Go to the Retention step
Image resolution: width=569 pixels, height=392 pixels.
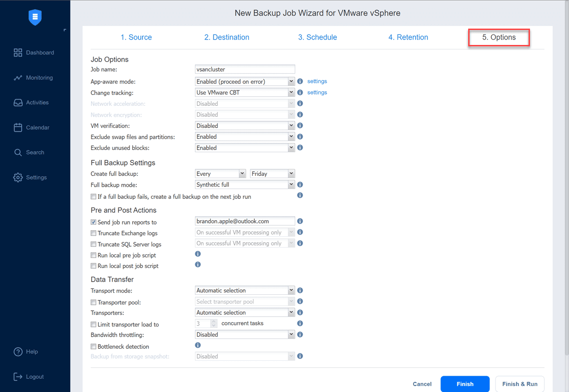tap(408, 37)
